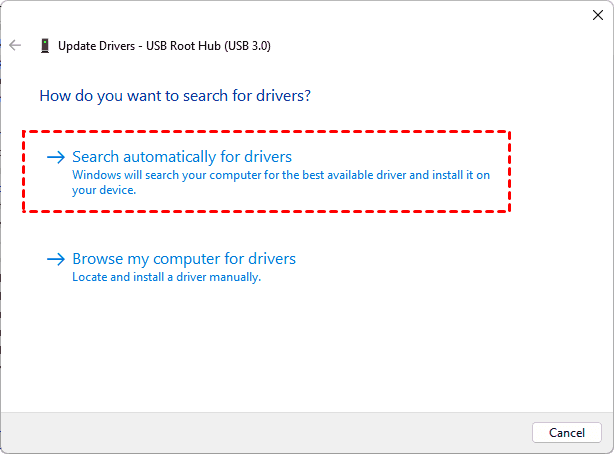Select Browse my computer for drivers
The image size is (614, 454).
point(184,259)
